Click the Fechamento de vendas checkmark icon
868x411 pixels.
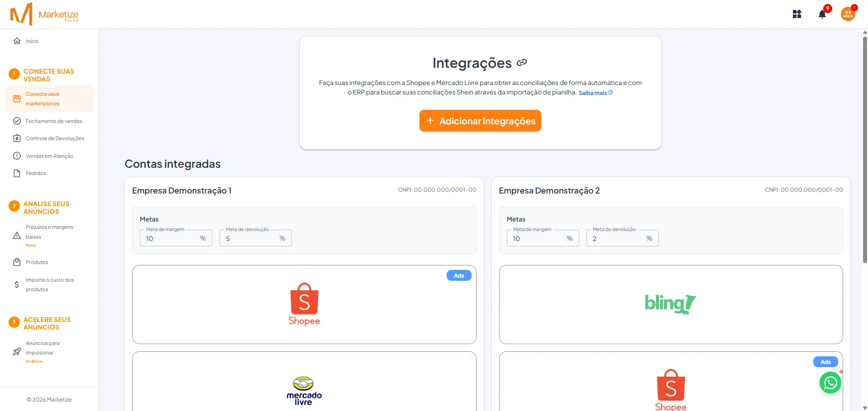17,121
